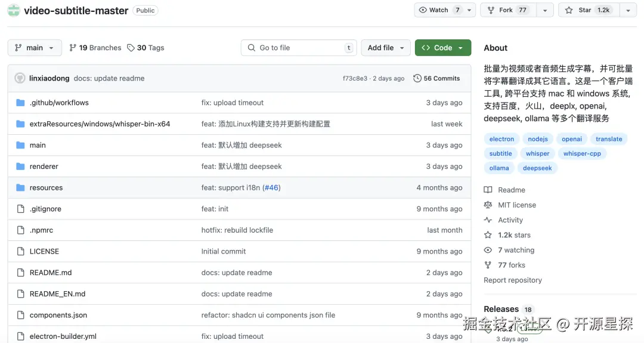Click commit message 'fix: upload timeout' for .github/workflows
This screenshot has height=343, width=644.
(233, 103)
